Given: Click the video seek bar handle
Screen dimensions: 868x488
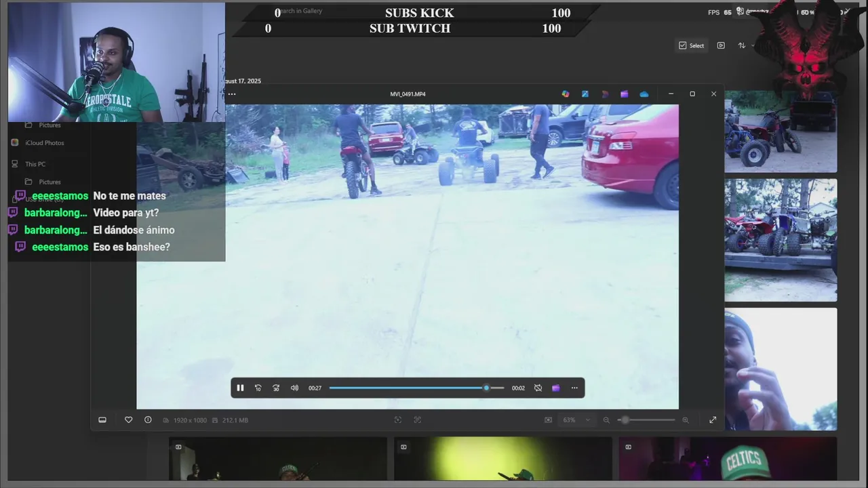Looking at the screenshot, I should coord(486,388).
